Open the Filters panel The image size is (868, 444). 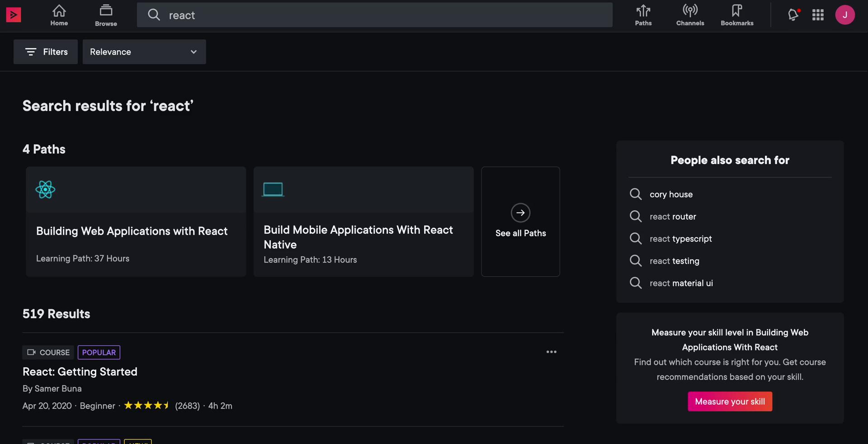pyautogui.click(x=46, y=52)
